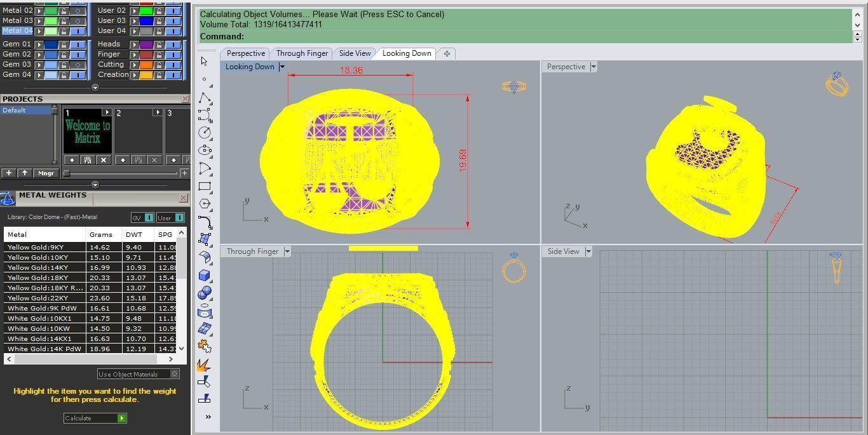Select the Split tool icon

(205, 399)
